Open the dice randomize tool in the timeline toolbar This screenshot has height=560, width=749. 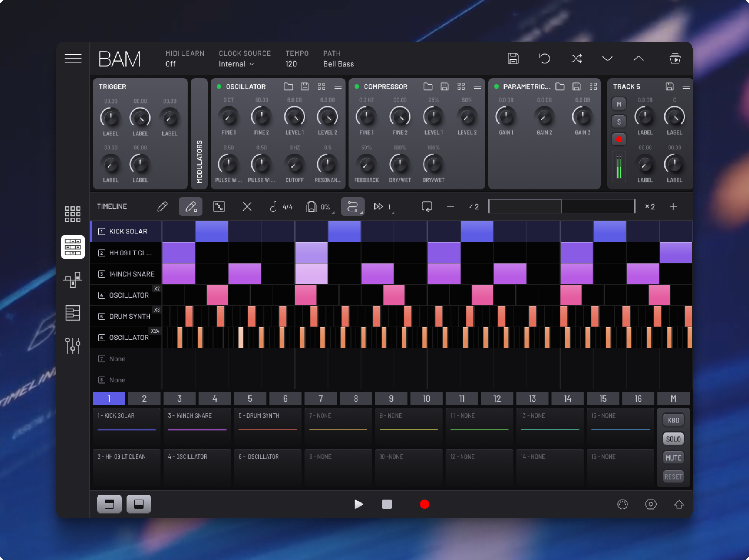click(219, 206)
